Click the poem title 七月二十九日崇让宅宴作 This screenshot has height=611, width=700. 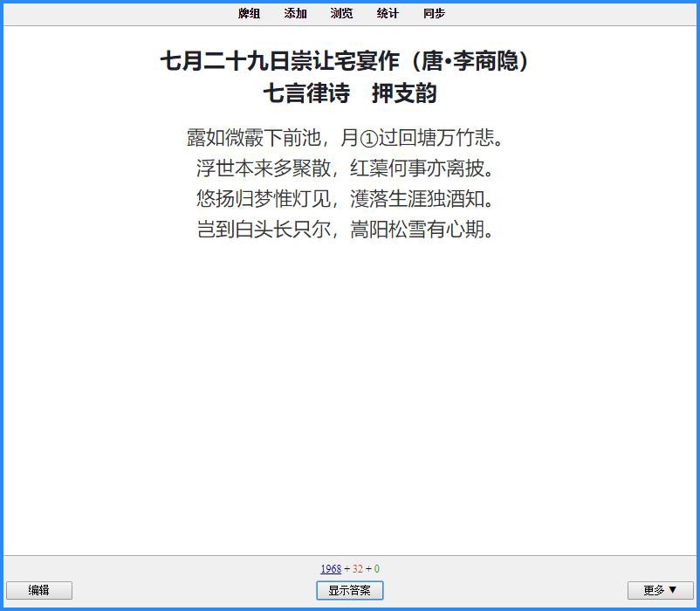[279, 61]
